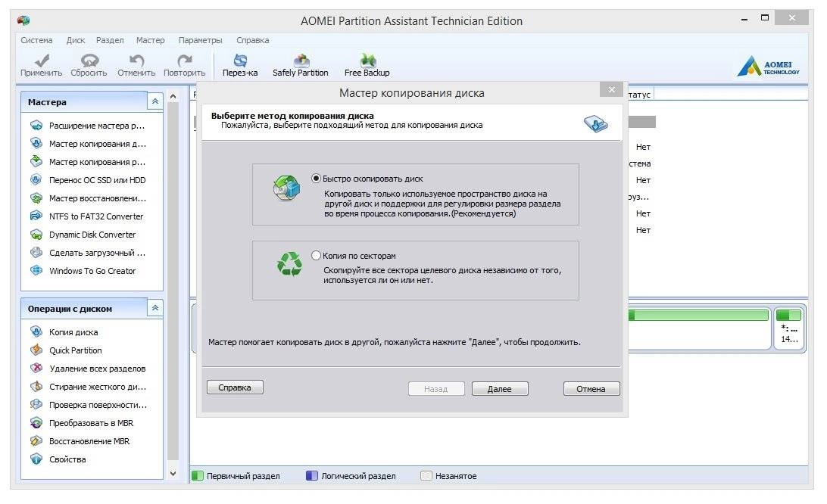The height and width of the screenshot is (504, 827).
Task: Open the Раздел menu
Action: coord(110,40)
